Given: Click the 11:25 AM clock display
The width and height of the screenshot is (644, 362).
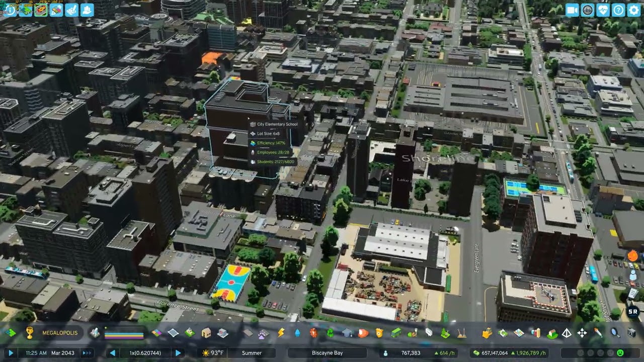Looking at the screenshot, I should click(36, 353).
